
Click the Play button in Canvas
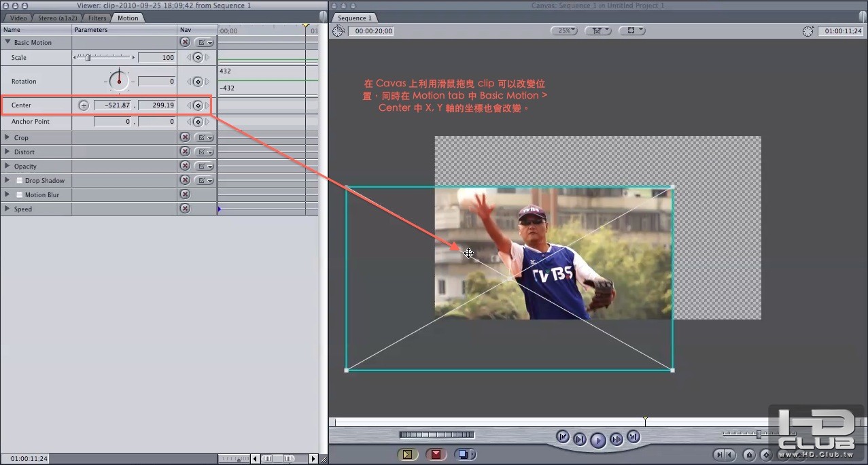click(x=597, y=441)
